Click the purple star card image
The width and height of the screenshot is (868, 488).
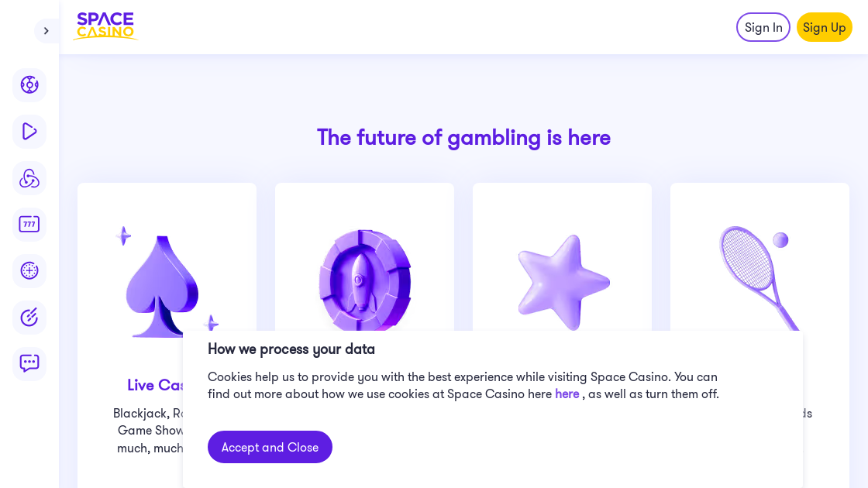(563, 282)
